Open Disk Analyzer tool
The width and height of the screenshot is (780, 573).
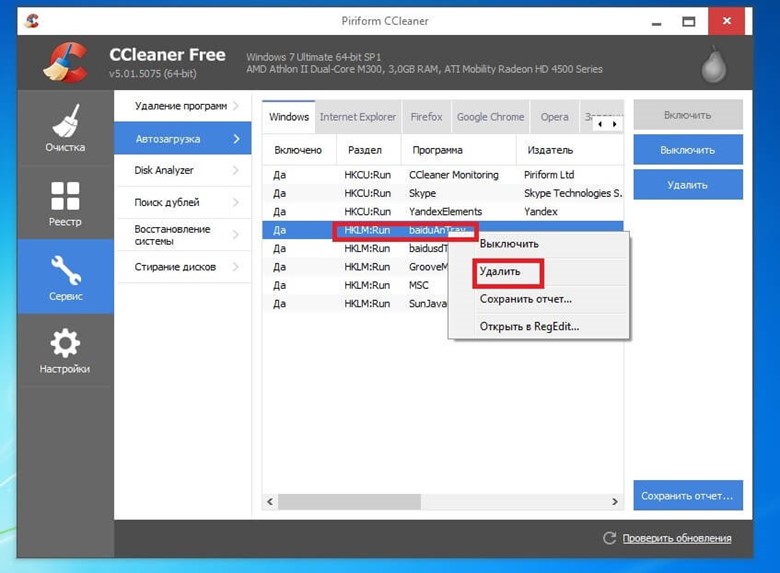pyautogui.click(x=183, y=170)
